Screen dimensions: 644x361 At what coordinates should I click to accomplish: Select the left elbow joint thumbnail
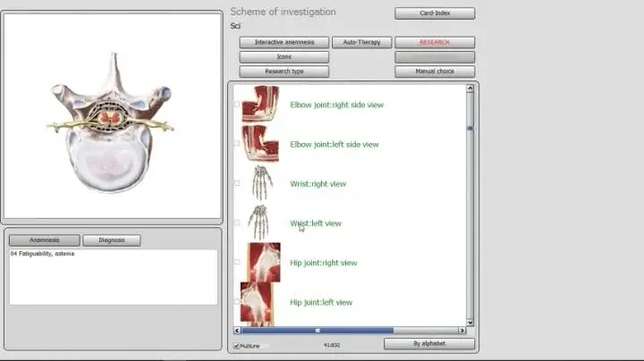click(x=260, y=144)
